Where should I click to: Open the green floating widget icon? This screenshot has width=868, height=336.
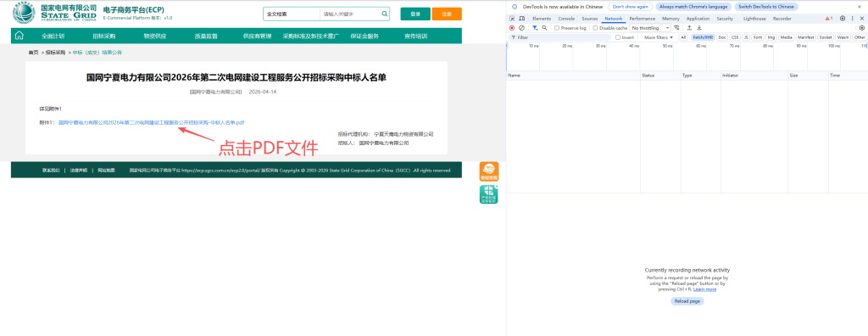(489, 194)
